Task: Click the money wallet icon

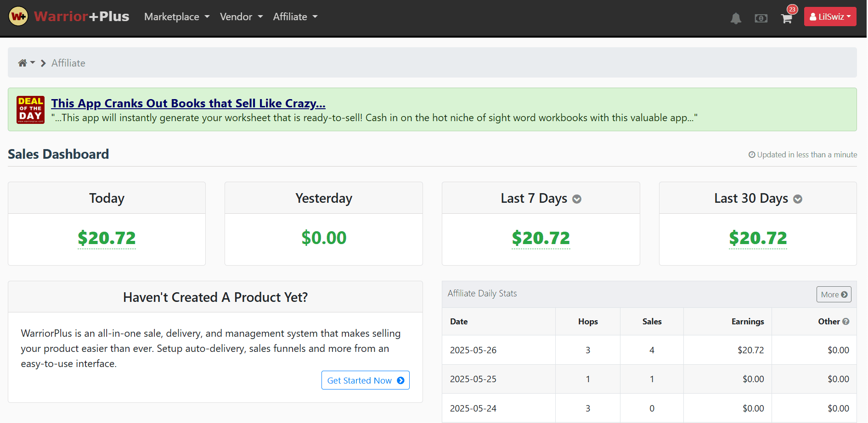Action: pyautogui.click(x=761, y=18)
